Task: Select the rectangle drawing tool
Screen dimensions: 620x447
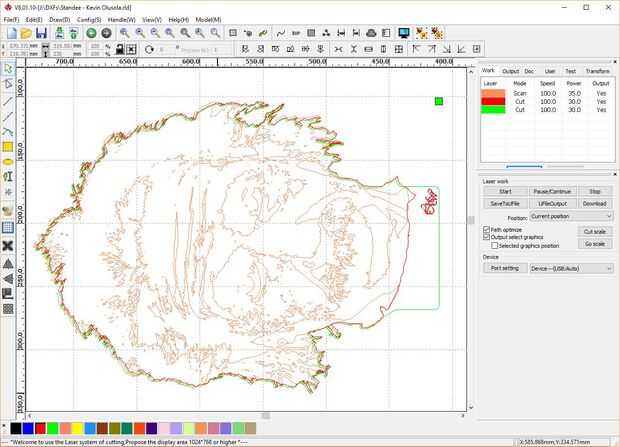Action: point(8,146)
